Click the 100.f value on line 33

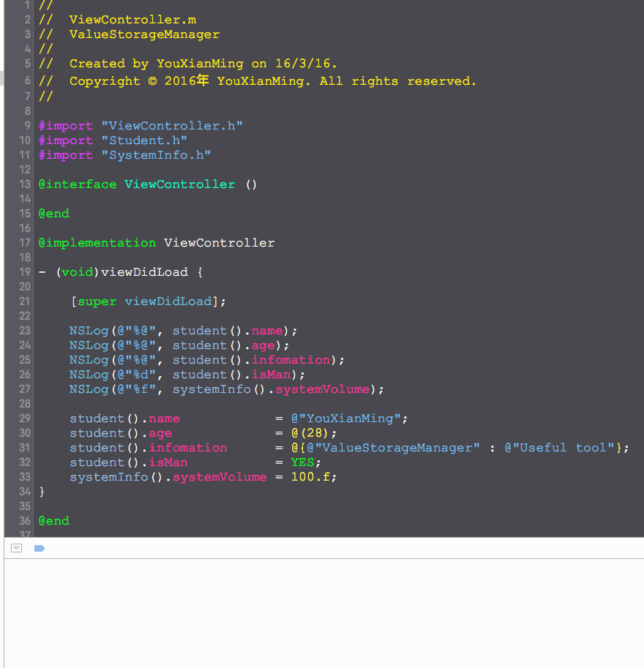[311, 477]
